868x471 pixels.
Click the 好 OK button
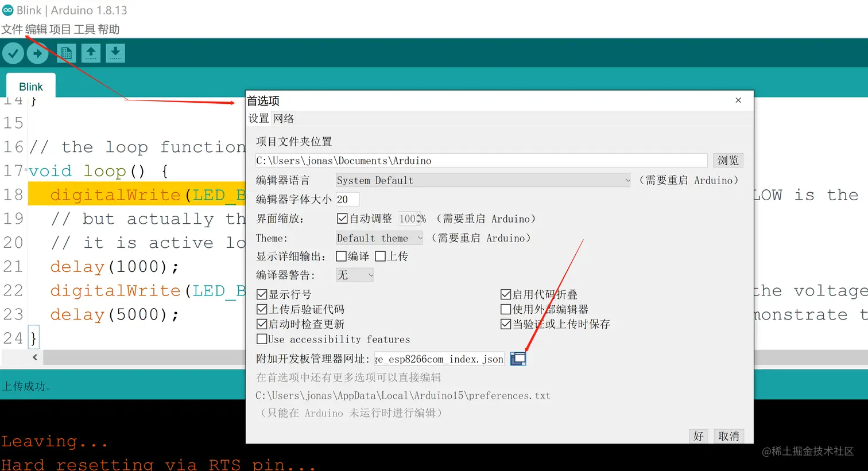pos(699,436)
